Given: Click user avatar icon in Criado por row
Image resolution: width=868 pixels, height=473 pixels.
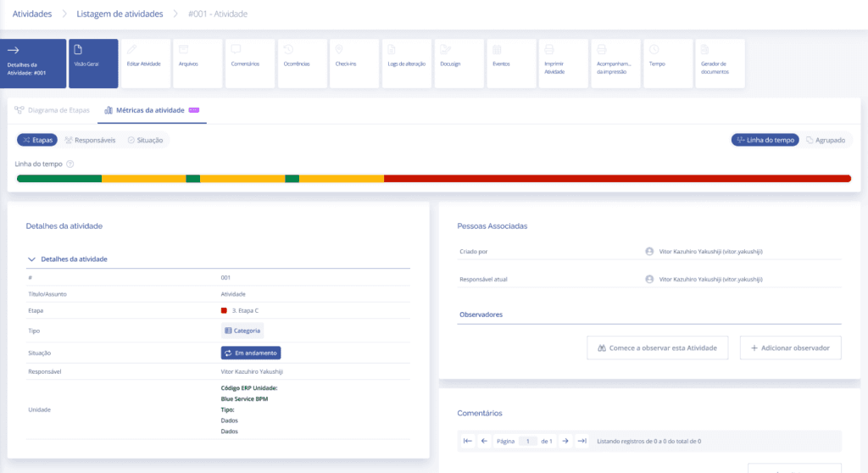Looking at the screenshot, I should [649, 252].
